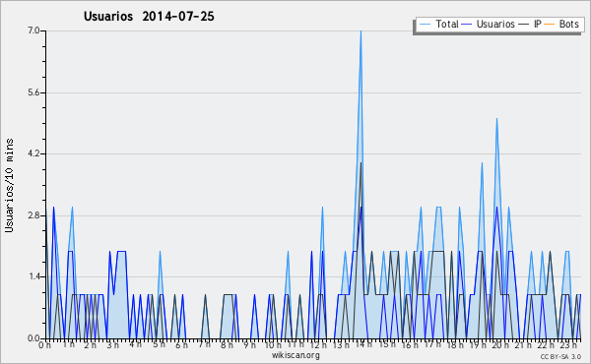Click the IP legend label
This screenshot has height=364, width=591.
pyautogui.click(x=538, y=24)
